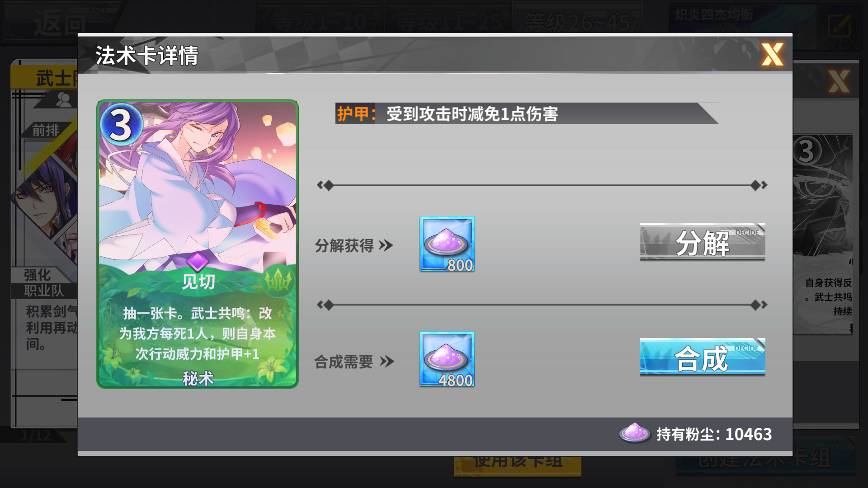Viewport: 868px width, 488px height.
Task: Click the 合成 synthesize button
Action: click(702, 357)
